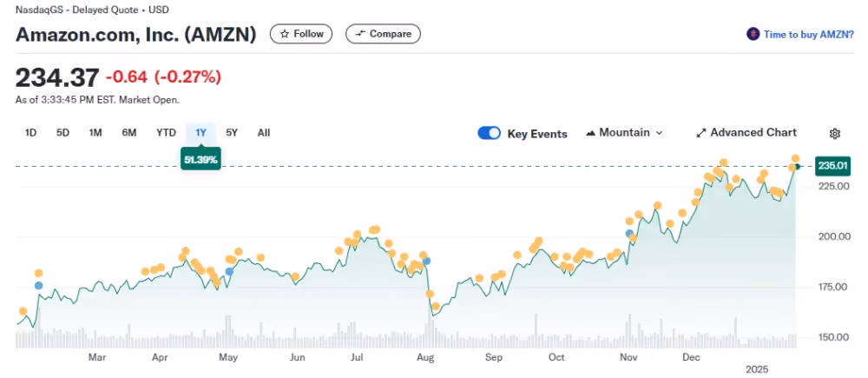This screenshot has width=868, height=378.
Task: Click the 200.00 y-axis label
Action: pyautogui.click(x=835, y=237)
